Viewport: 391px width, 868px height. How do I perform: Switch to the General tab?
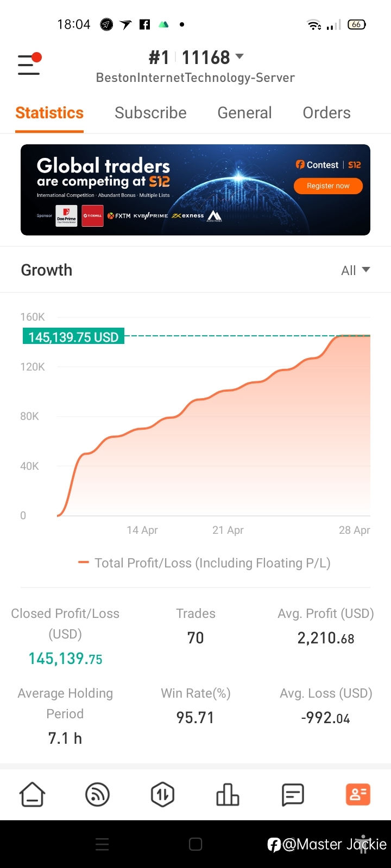pos(244,113)
